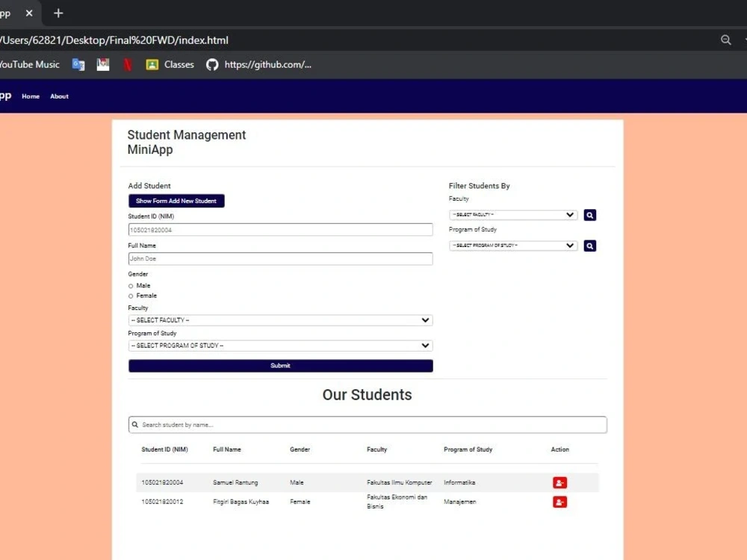Click the Our Students heading
This screenshot has width=747, height=560.
click(x=368, y=395)
